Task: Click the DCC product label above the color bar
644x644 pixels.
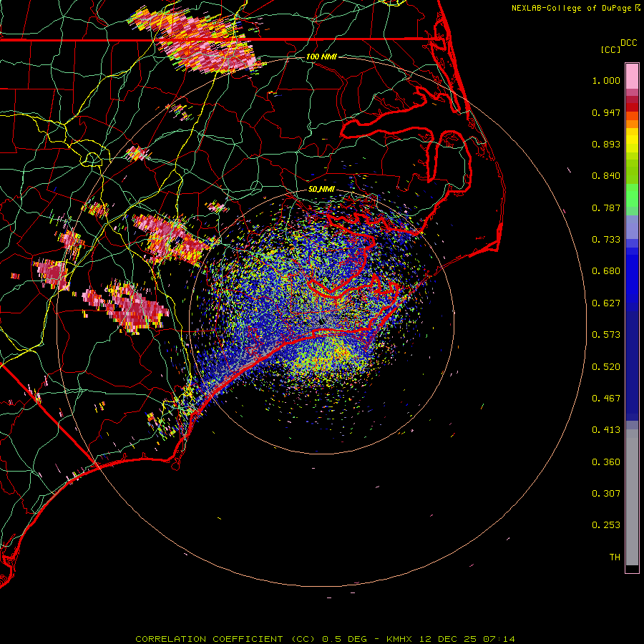Action: (x=629, y=43)
